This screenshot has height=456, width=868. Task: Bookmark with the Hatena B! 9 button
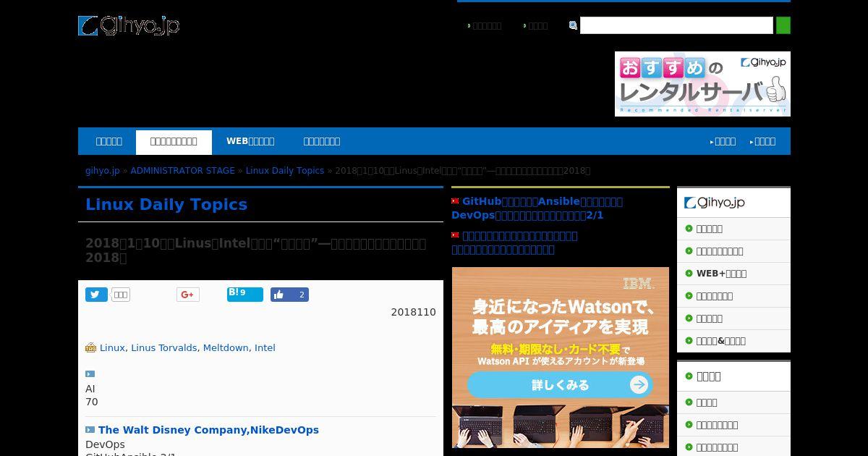click(244, 294)
